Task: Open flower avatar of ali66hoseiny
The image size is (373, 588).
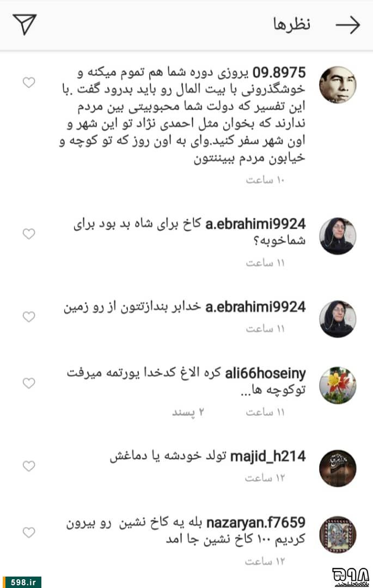Action: click(338, 385)
